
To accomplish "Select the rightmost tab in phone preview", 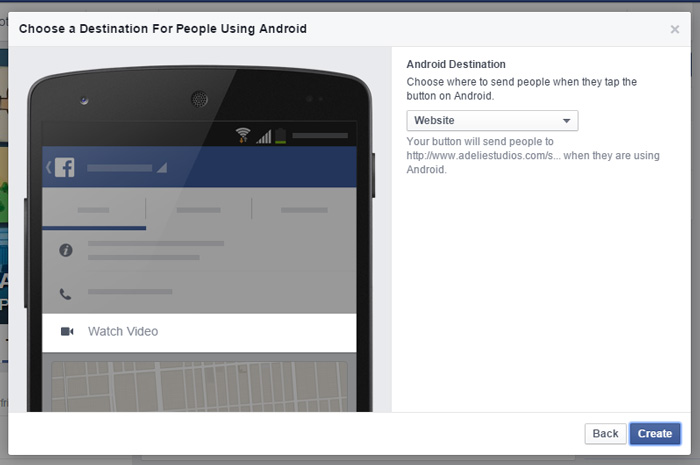I will (303, 211).
